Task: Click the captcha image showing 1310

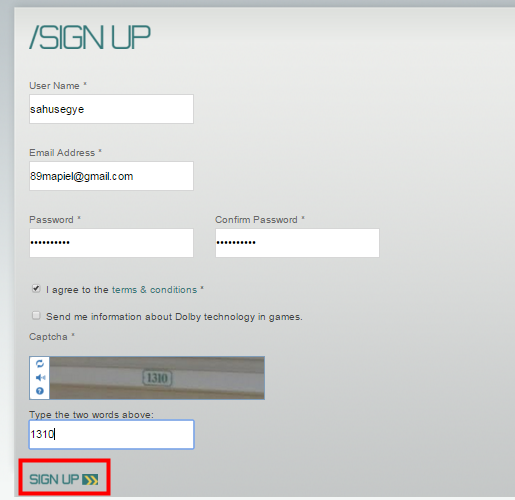Action: 157,378
